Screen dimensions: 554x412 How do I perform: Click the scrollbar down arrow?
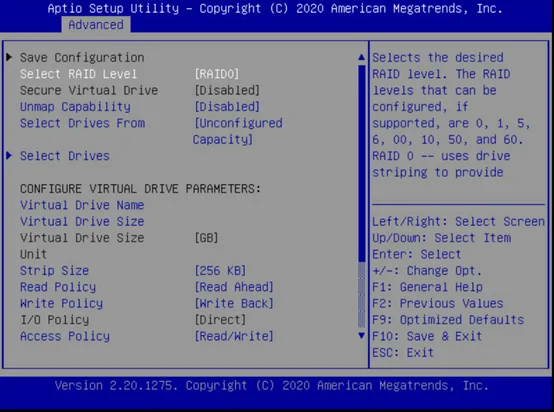click(361, 335)
